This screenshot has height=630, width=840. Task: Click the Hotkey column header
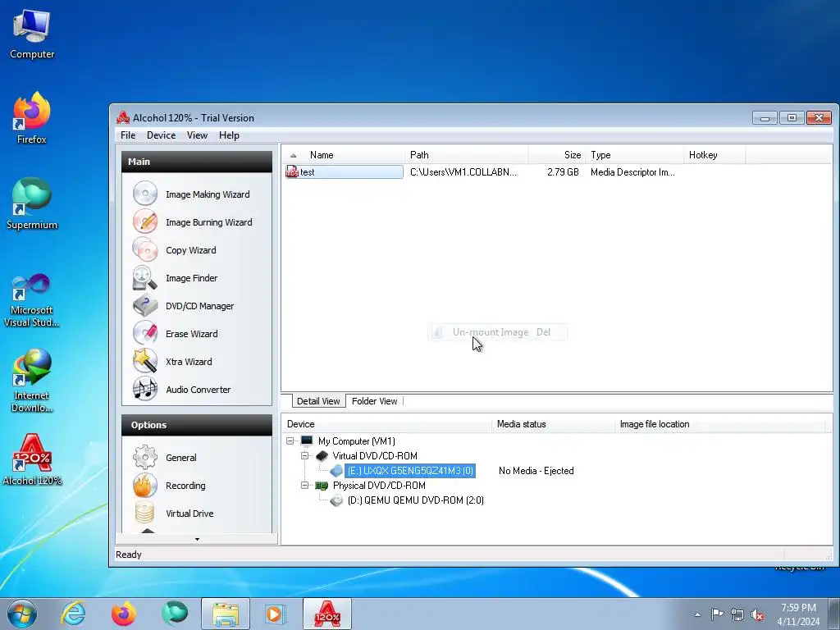tap(714, 155)
